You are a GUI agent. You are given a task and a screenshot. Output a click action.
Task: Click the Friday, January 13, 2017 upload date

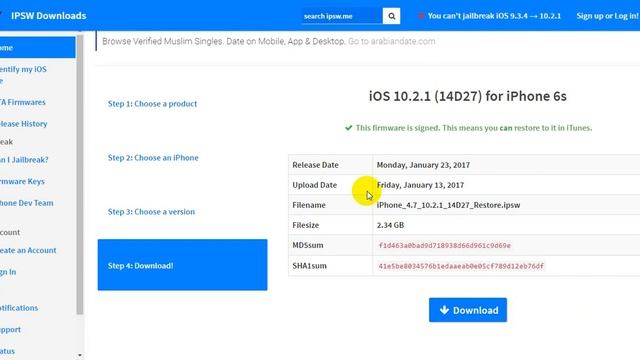click(x=420, y=185)
